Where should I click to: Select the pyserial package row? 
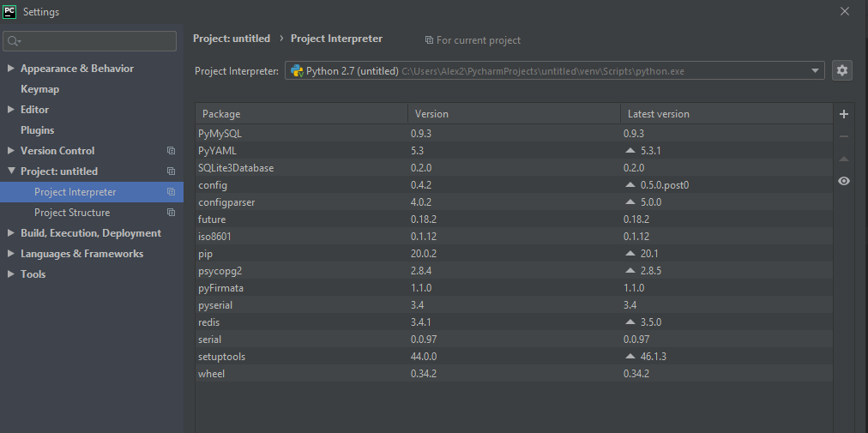(x=514, y=305)
